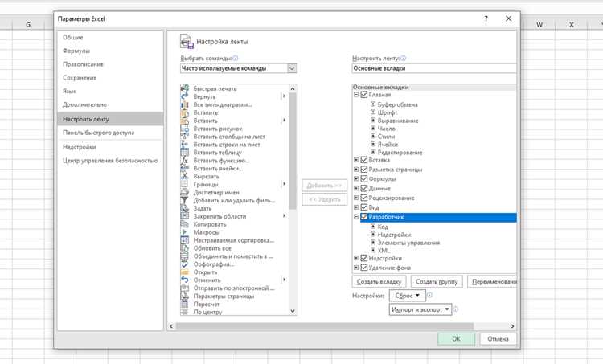Screen dimensions: 603x364
Task: Click the Создать вкладку button
Action: [x=379, y=282]
